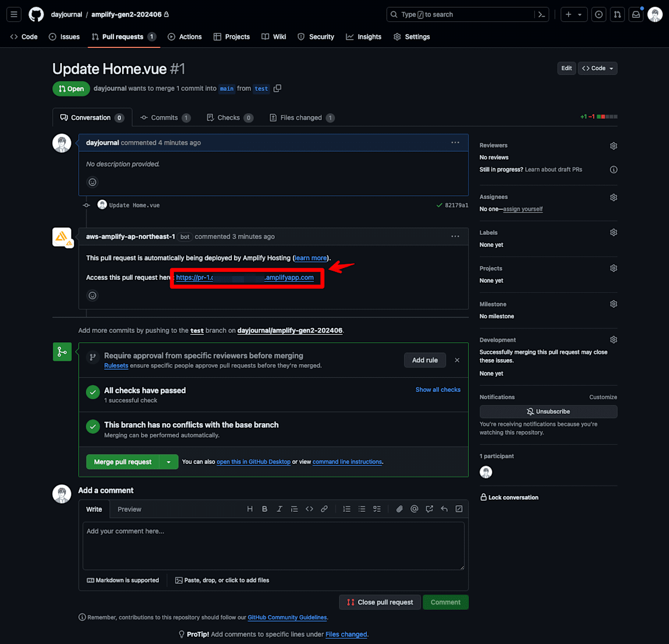Screen dimensions: 669x644
Task: Select the Conversation tab
Action: [92, 118]
